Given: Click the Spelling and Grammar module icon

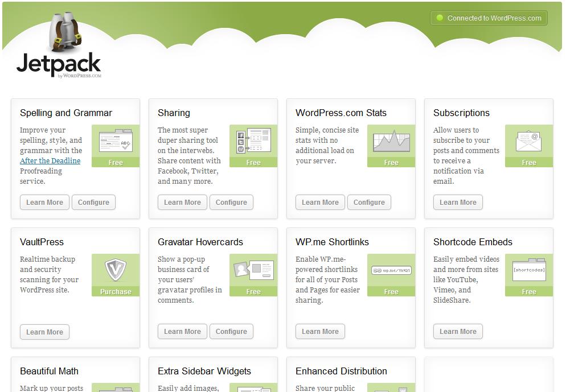Looking at the screenshot, I should tap(116, 141).
